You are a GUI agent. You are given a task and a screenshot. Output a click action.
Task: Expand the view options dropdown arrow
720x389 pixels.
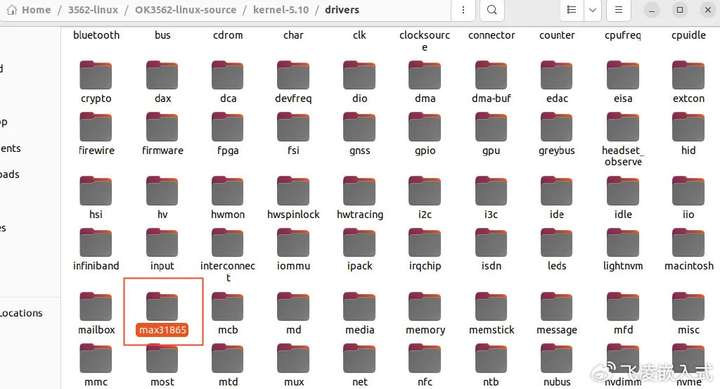click(593, 10)
